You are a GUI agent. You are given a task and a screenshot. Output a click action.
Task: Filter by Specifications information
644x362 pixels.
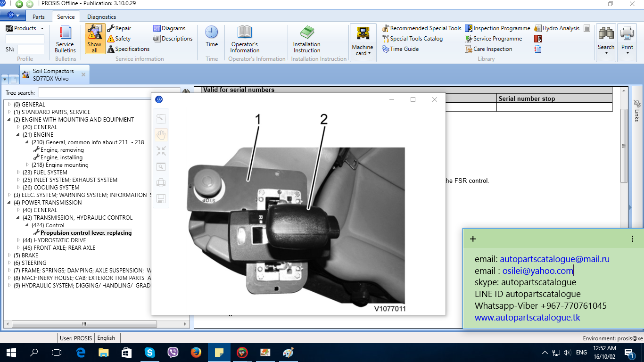[128, 49]
